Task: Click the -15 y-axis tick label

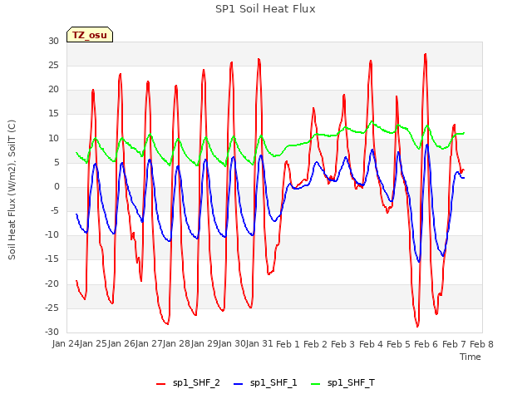Action: (x=52, y=259)
